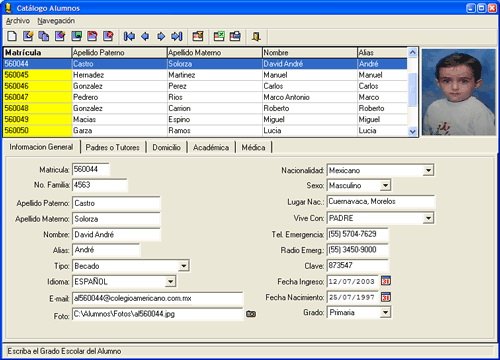Click the exit door icon

256,36
